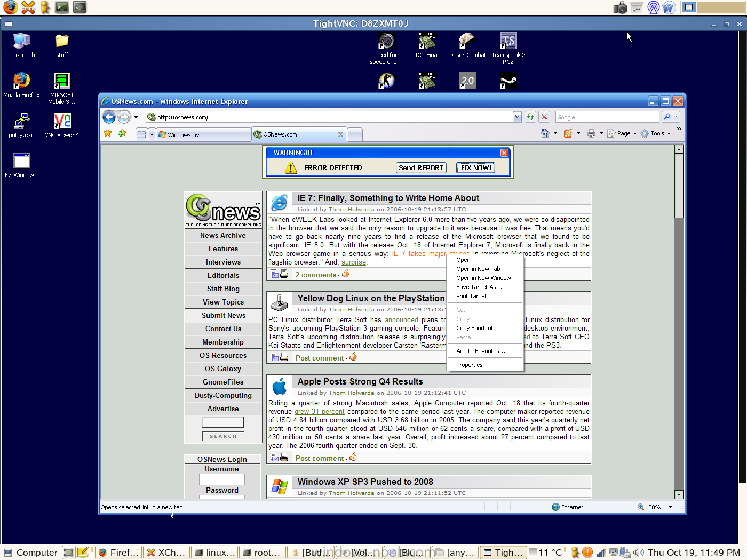Image resolution: width=747 pixels, height=560 pixels.
Task: Choose Open in context menu
Action: (484, 260)
